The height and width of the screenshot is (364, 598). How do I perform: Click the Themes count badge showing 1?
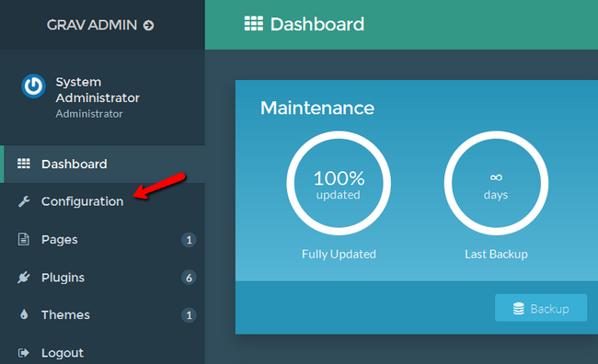tap(189, 315)
